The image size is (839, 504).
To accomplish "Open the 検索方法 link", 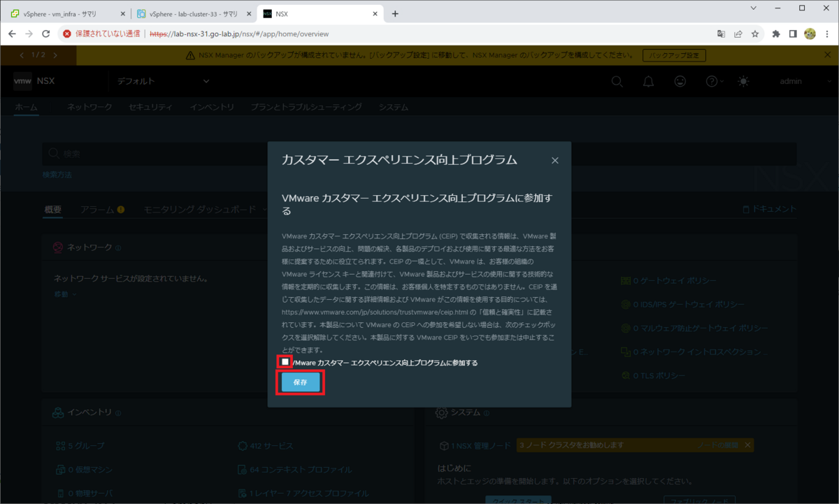I will (57, 175).
